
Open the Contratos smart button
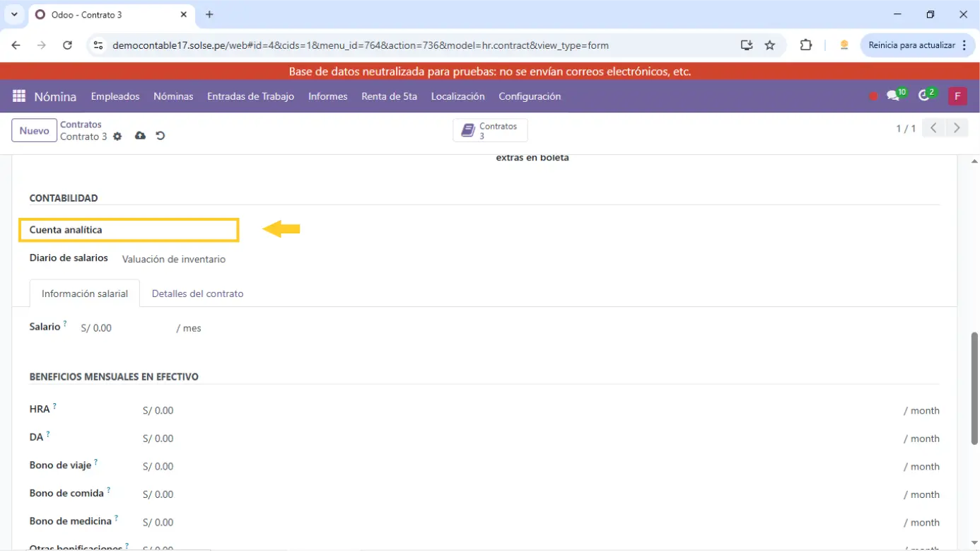tap(490, 131)
